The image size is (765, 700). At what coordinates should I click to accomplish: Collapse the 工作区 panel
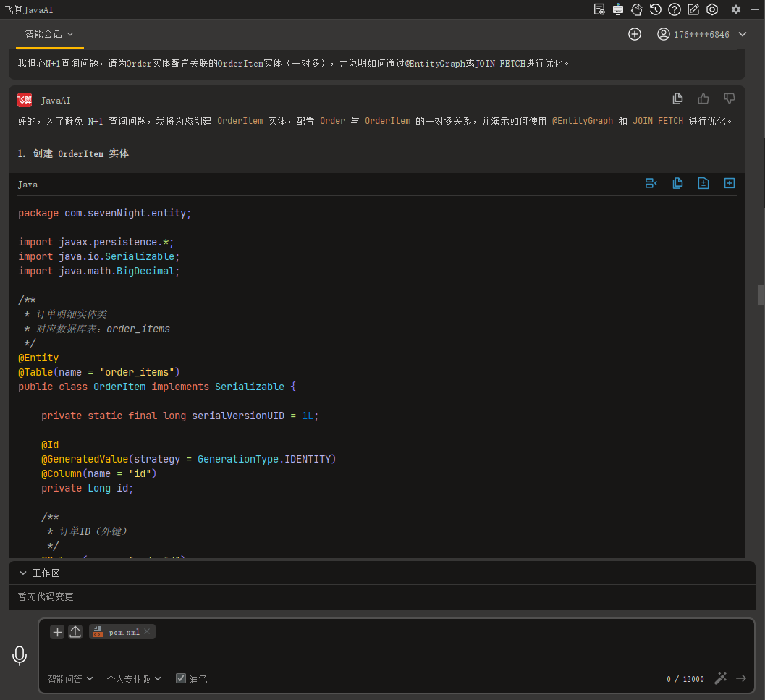[23, 573]
